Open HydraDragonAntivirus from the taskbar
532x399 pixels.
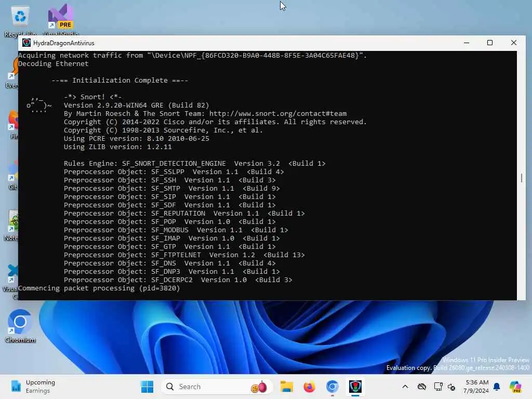pyautogui.click(x=355, y=387)
